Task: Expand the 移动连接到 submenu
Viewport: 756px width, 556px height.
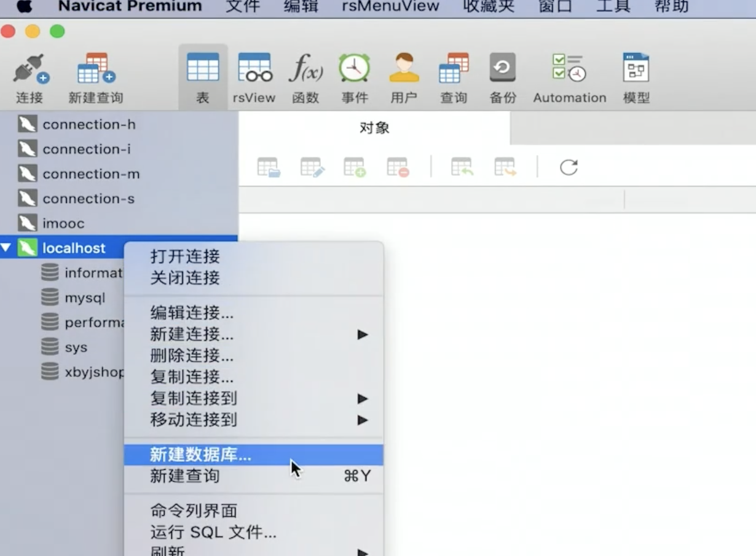Action: click(363, 420)
